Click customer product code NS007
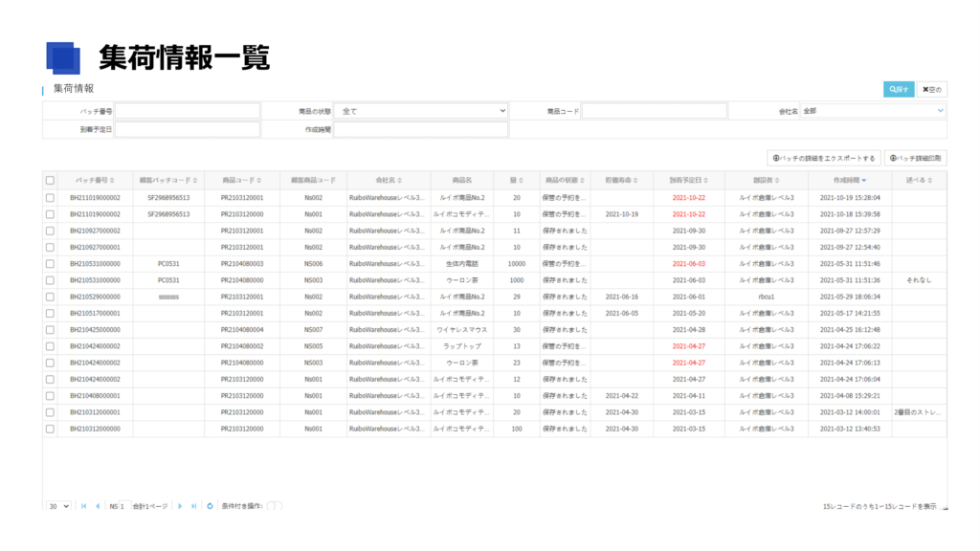Viewport: 980px width, 551px height. pyautogui.click(x=313, y=330)
